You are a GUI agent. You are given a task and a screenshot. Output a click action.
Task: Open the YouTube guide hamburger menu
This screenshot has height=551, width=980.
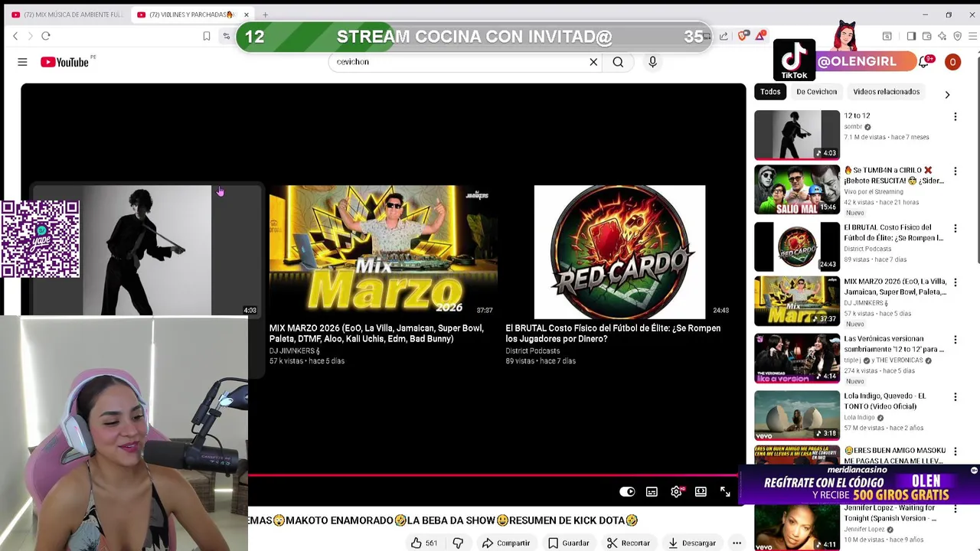22,62
